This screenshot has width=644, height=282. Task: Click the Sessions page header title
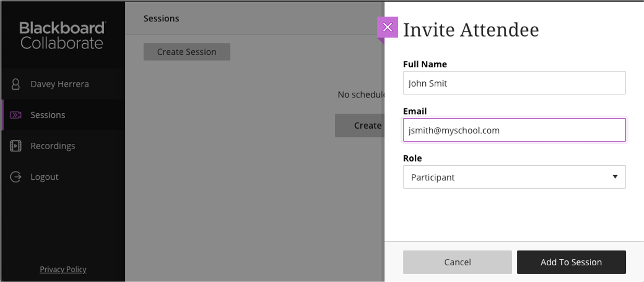(x=161, y=18)
